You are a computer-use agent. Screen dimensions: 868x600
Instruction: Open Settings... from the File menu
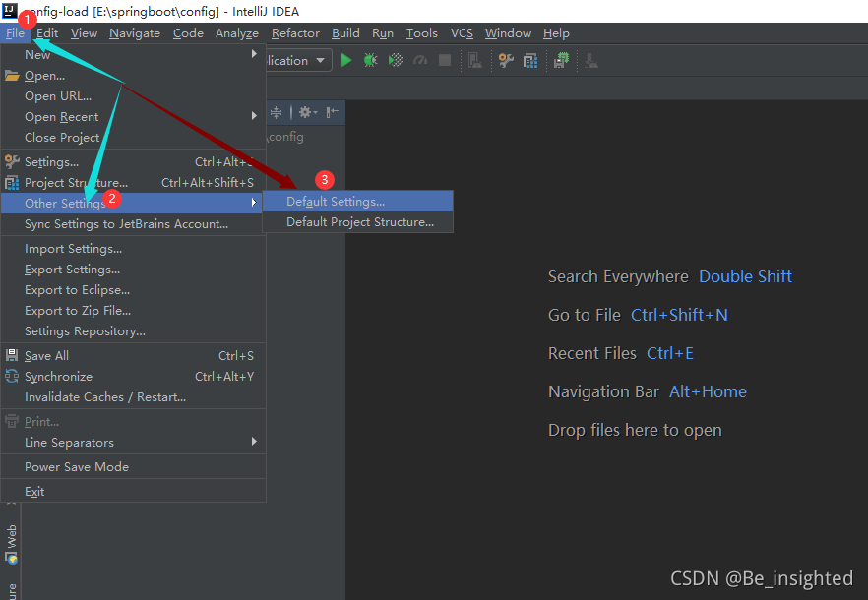[134, 161]
